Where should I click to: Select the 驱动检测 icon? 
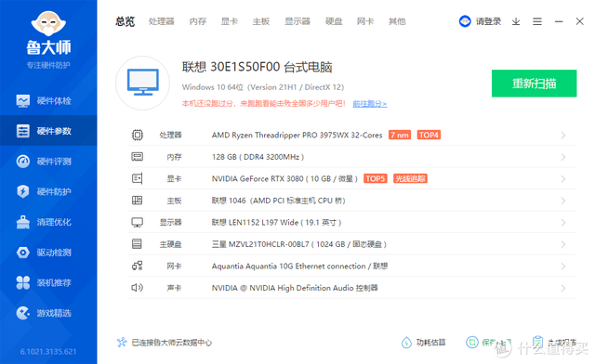click(x=23, y=253)
